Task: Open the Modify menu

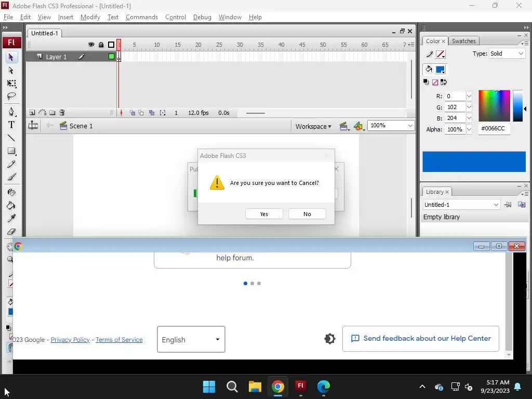Action: 90,17
